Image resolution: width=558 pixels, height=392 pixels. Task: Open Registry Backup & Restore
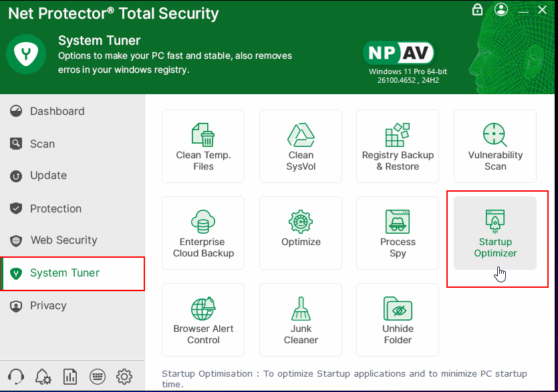pos(398,146)
